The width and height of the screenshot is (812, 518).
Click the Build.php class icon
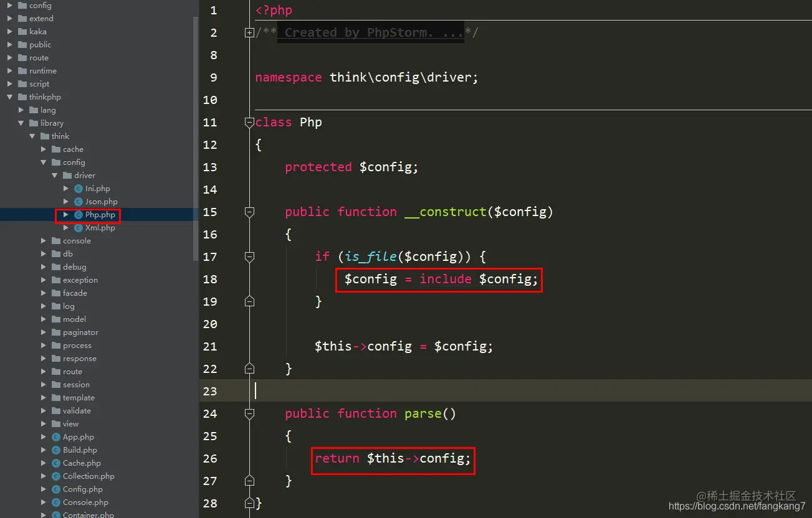point(55,450)
